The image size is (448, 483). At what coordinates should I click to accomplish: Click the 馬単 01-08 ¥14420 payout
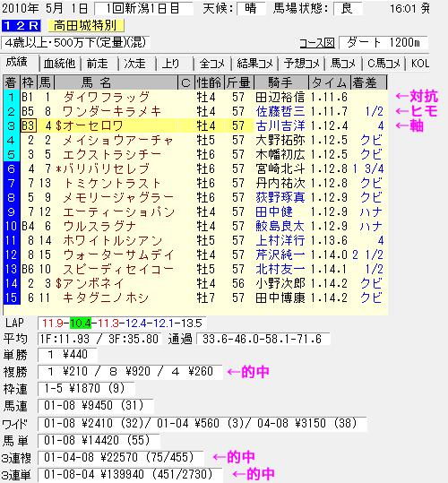point(99,441)
